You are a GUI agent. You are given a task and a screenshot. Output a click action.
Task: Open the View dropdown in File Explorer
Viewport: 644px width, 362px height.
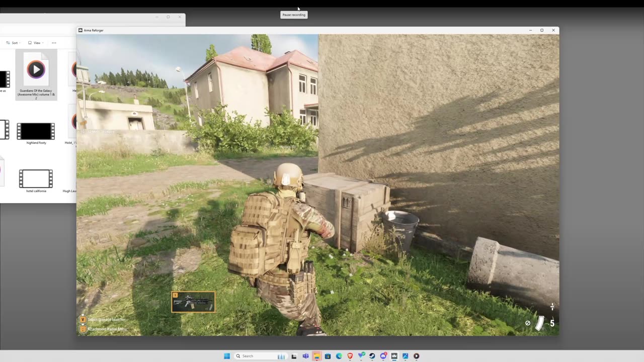tap(36, 43)
